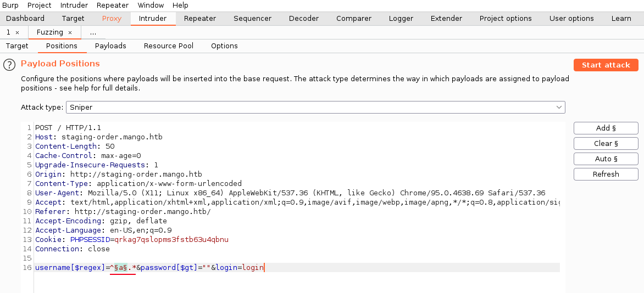
Task: Open the Resource Pool sub-tab
Action: [169, 46]
